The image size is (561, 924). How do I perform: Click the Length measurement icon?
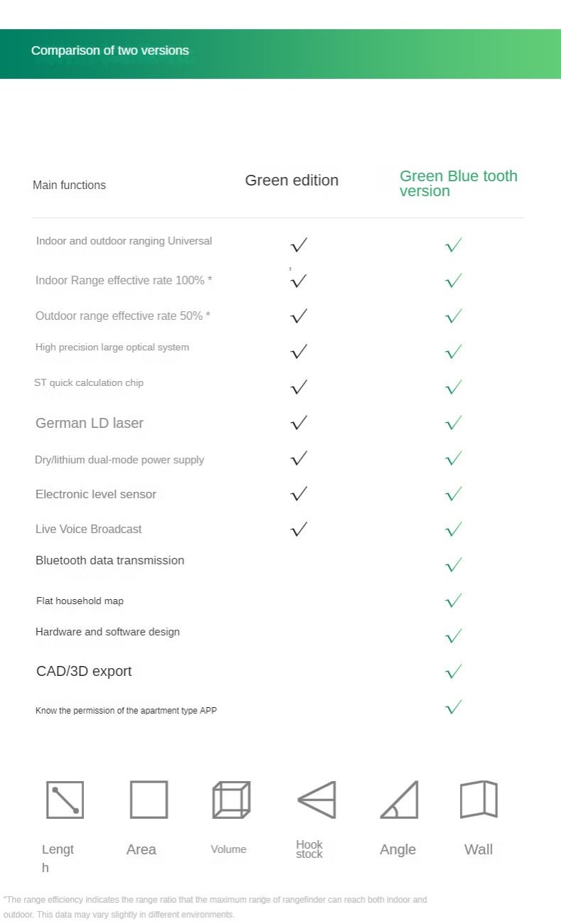tap(65, 800)
